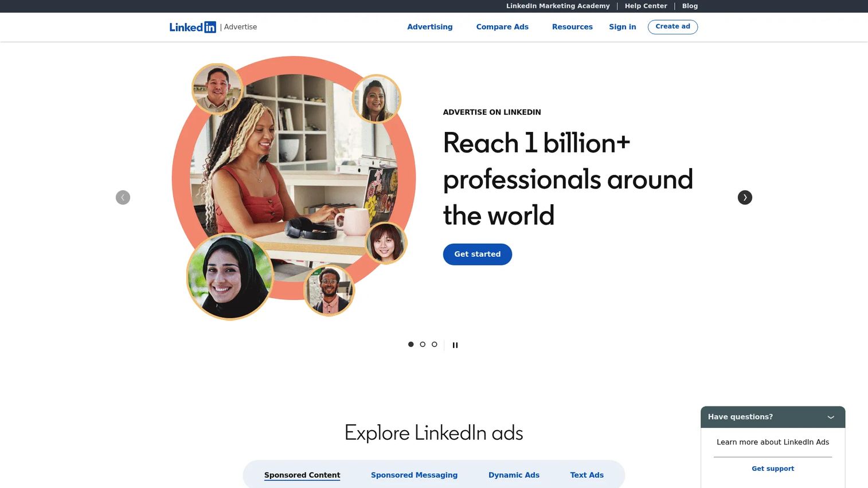Switch to the Text Ads tab
This screenshot has height=488, width=868.
587,475
